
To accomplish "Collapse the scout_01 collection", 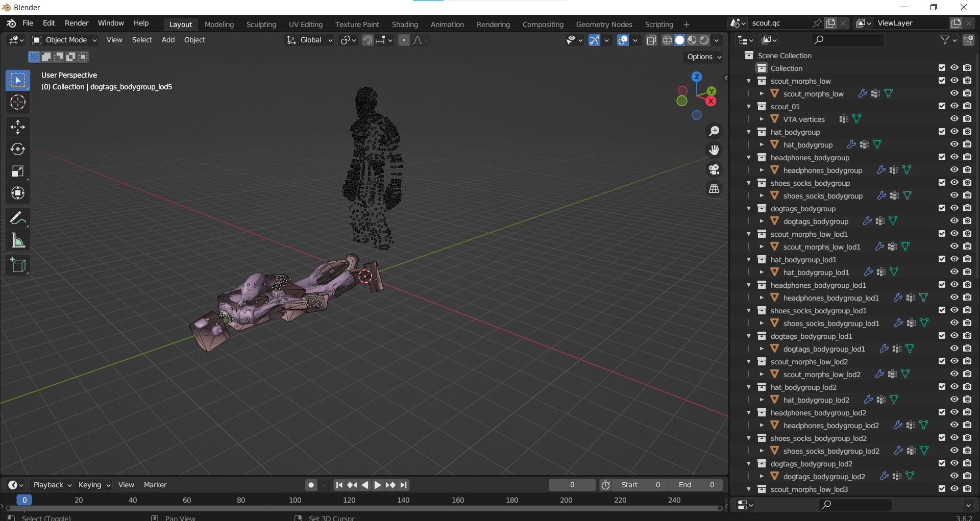I will coord(749,106).
